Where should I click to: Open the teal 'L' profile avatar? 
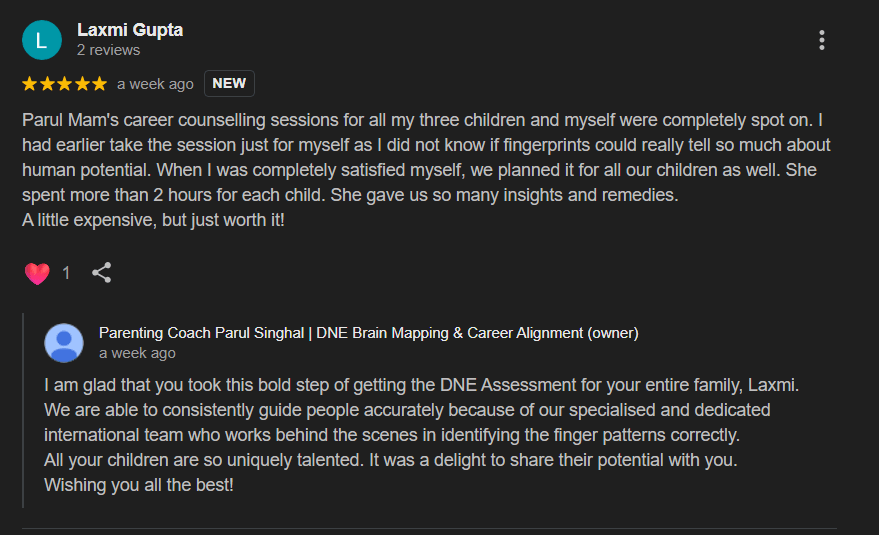pyautogui.click(x=41, y=40)
